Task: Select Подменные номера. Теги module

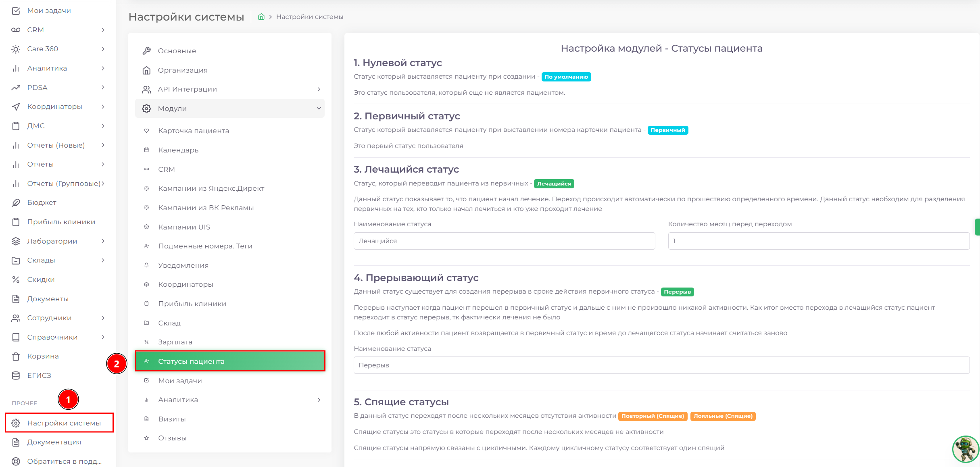Action: 230,246
